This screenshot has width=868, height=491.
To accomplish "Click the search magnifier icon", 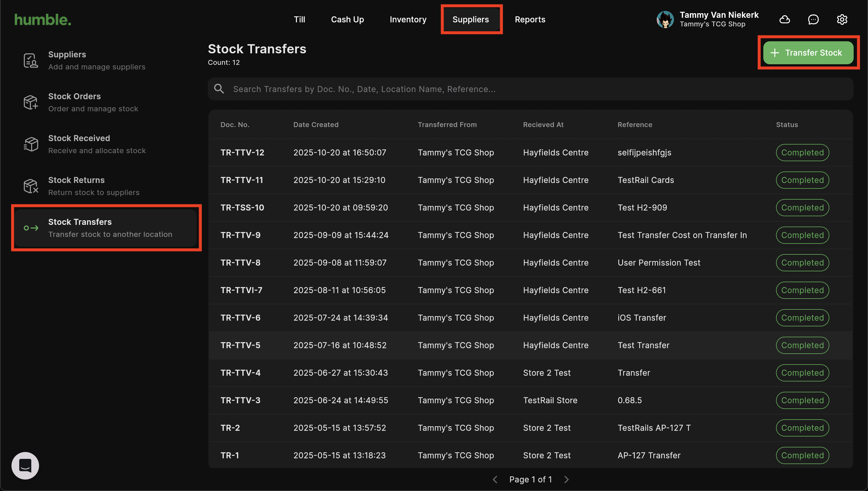I will click(x=219, y=89).
